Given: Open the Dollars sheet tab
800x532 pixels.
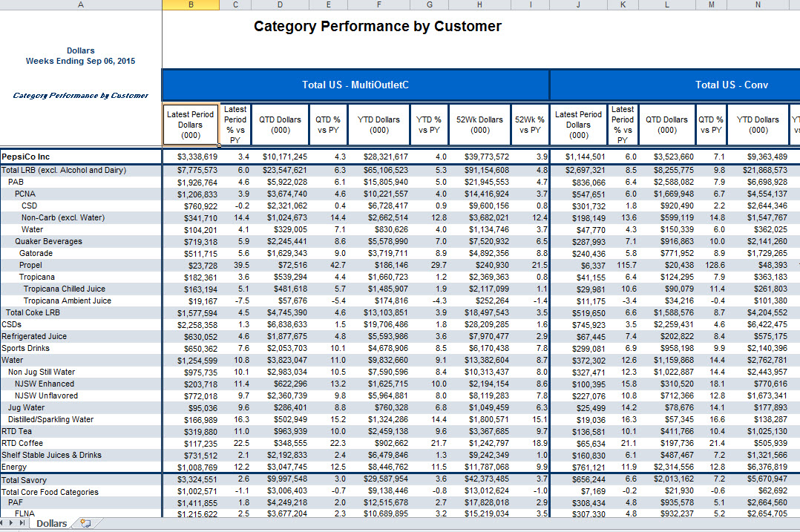Looking at the screenshot, I should pos(51,523).
